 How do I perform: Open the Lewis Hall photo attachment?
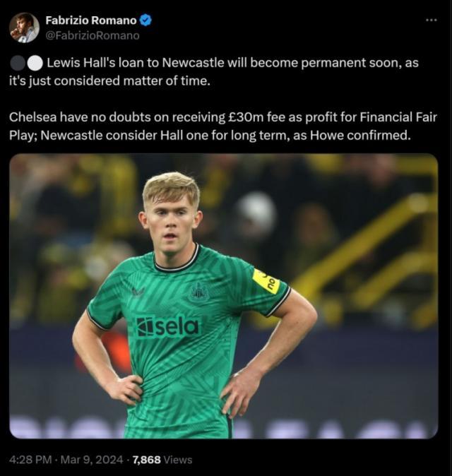click(223, 296)
